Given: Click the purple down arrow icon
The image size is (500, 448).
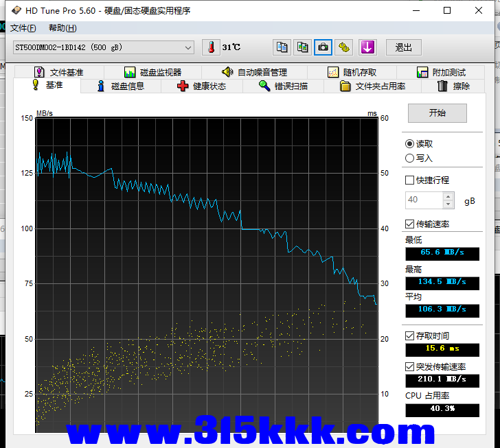Looking at the screenshot, I should click(368, 47).
